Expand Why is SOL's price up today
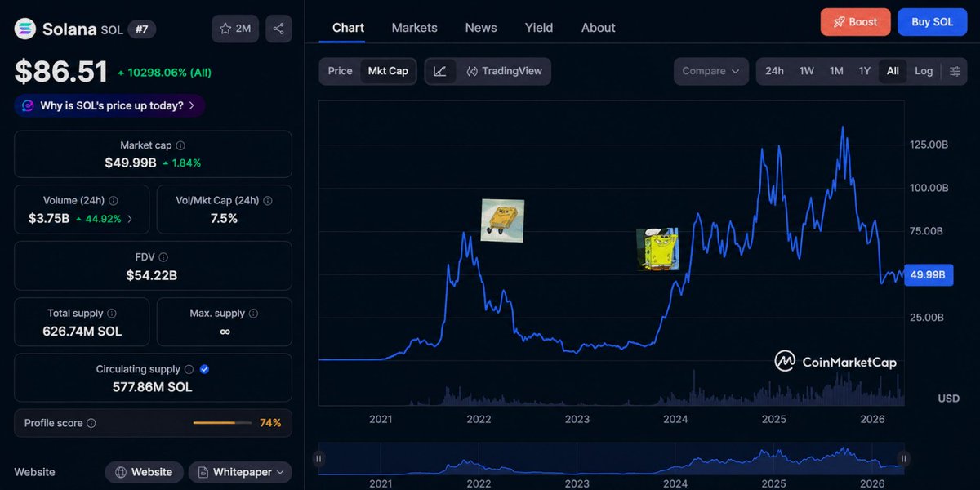 point(109,105)
